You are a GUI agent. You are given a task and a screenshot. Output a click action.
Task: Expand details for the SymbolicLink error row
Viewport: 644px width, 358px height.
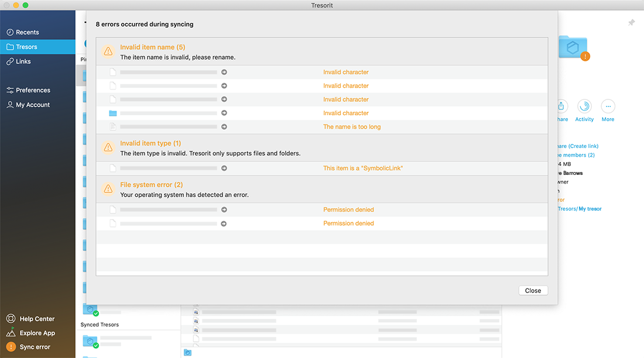click(224, 168)
